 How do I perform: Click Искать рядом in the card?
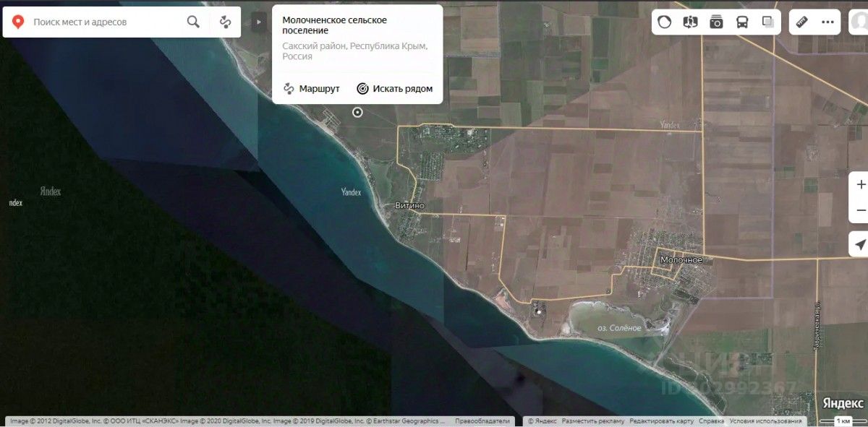pyautogui.click(x=395, y=89)
